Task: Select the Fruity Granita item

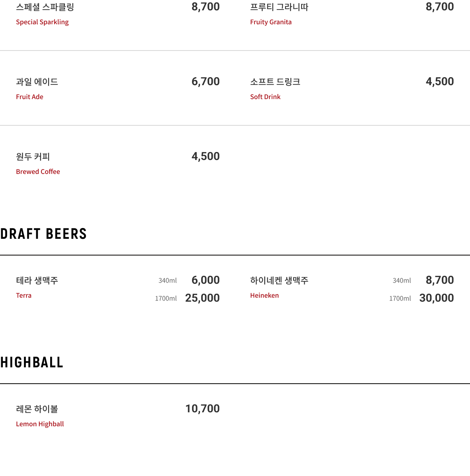Action: click(x=271, y=22)
